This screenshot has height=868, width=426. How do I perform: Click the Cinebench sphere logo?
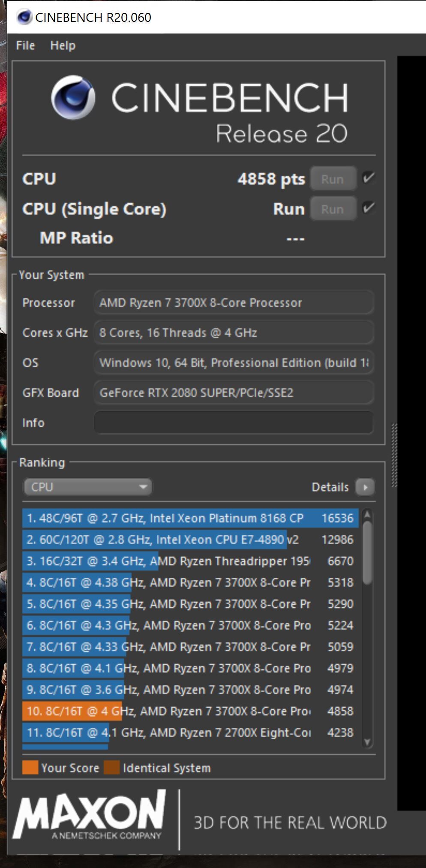[x=73, y=97]
